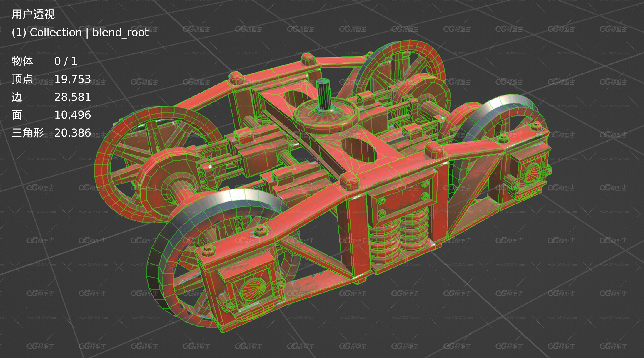
Task: Click the 物体 count '0 / 1'
Action: pyautogui.click(x=66, y=61)
